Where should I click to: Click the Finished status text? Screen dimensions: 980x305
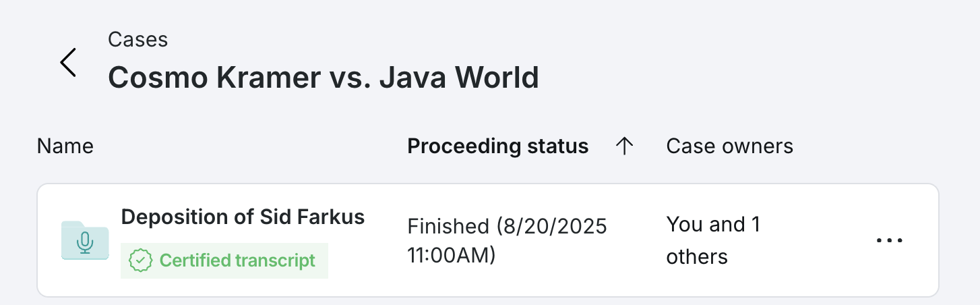[448, 226]
